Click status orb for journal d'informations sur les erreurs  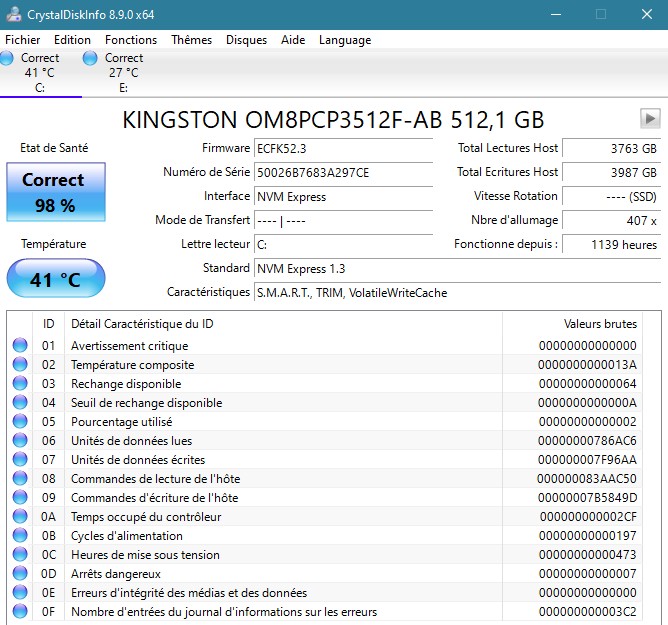point(20,611)
